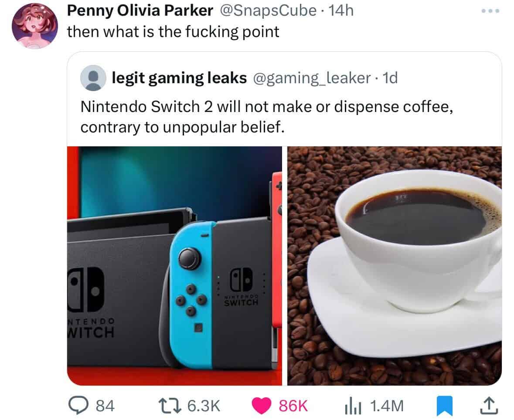Screen dimensions: 514x420
Task: Open the legit gaming leaks default avatar
Action: click(93, 78)
